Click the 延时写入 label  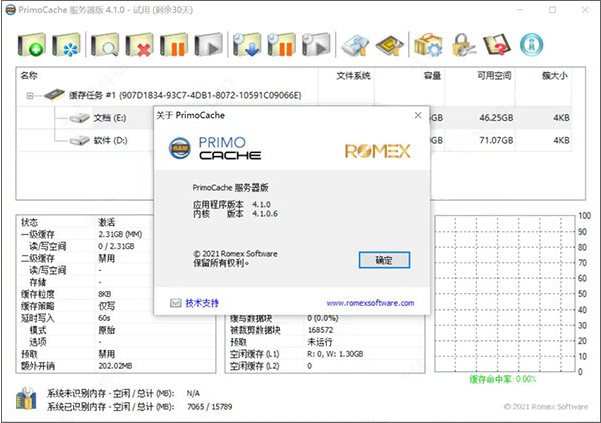pos(38,318)
